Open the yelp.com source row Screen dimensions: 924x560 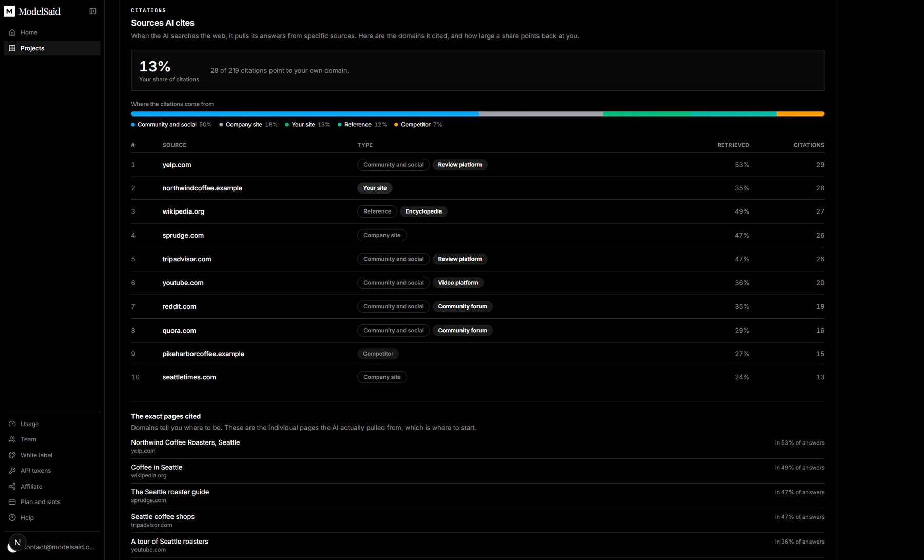point(477,165)
